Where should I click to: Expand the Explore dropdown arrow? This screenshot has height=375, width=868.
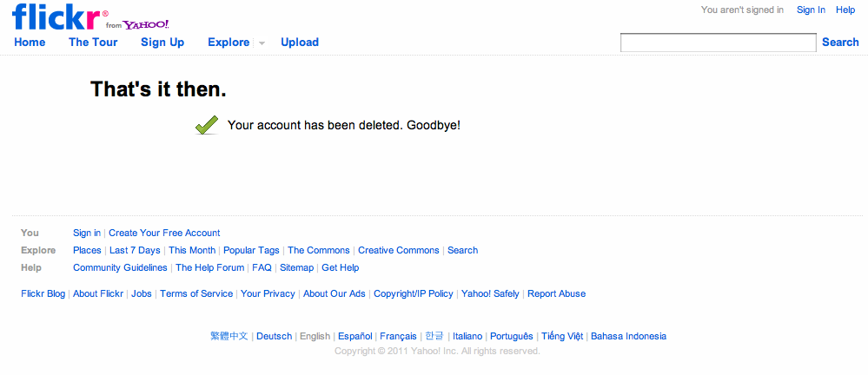point(262,43)
